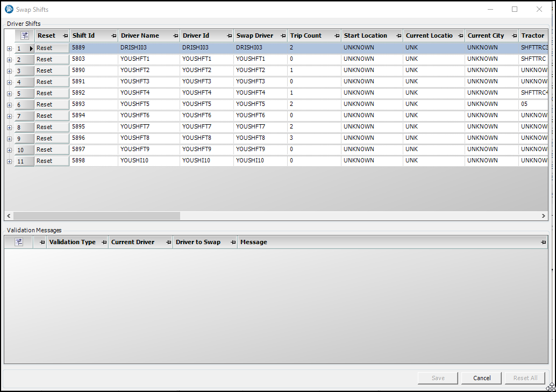Select Swap Driver cell YOUSHFT6
The width and height of the screenshot is (556, 392).
(260, 115)
